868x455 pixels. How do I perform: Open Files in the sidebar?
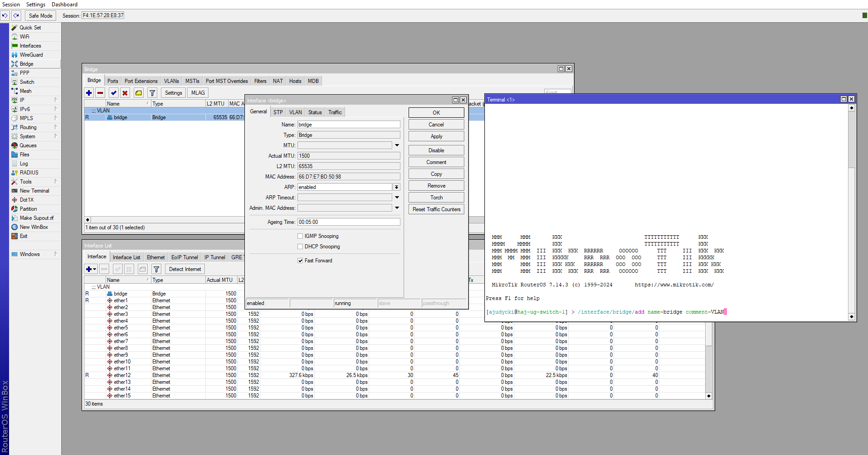pos(24,155)
